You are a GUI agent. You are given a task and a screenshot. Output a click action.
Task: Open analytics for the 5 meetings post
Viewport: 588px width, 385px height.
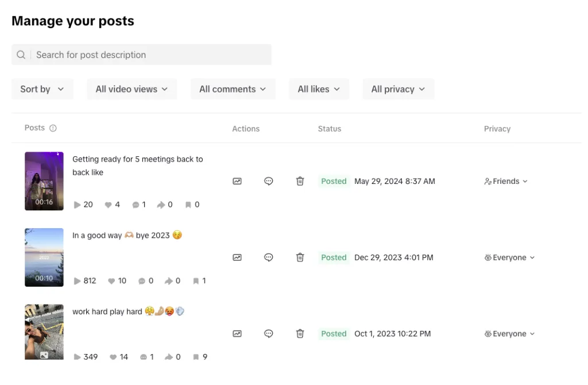tap(237, 181)
